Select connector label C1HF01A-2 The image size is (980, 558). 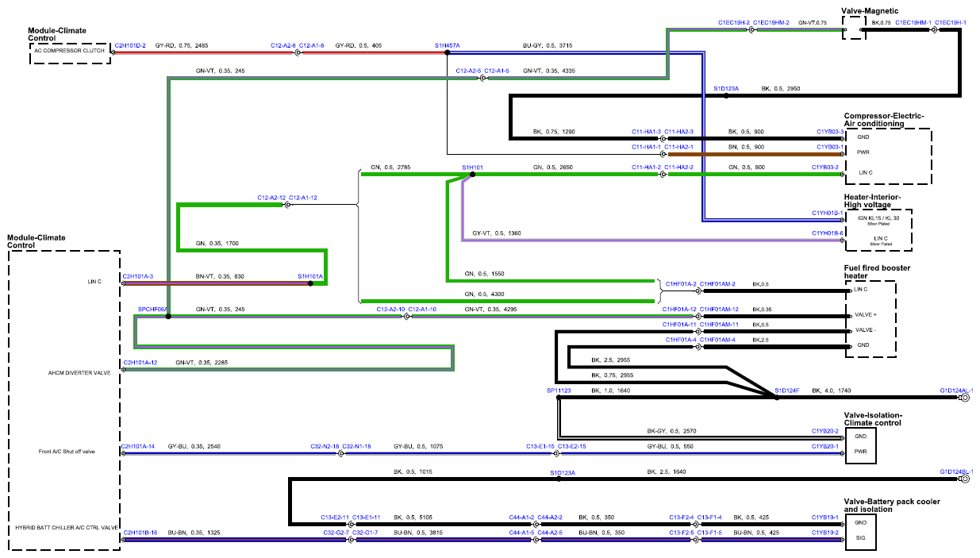tap(681, 283)
